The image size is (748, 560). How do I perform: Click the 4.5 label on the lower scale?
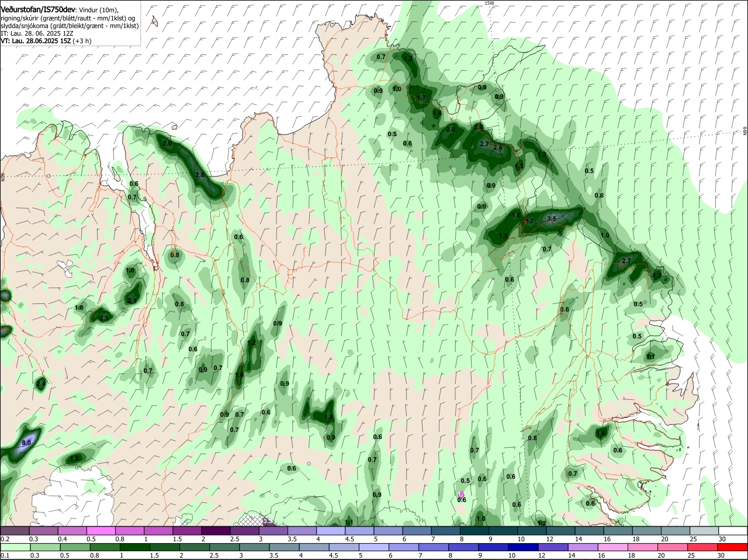[x=333, y=555]
